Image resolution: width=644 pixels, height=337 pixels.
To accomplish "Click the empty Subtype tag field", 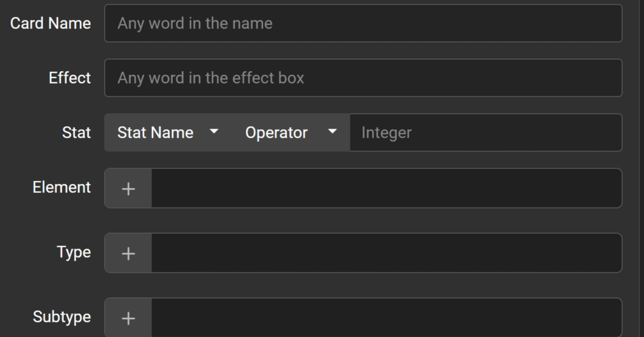I will click(386, 318).
